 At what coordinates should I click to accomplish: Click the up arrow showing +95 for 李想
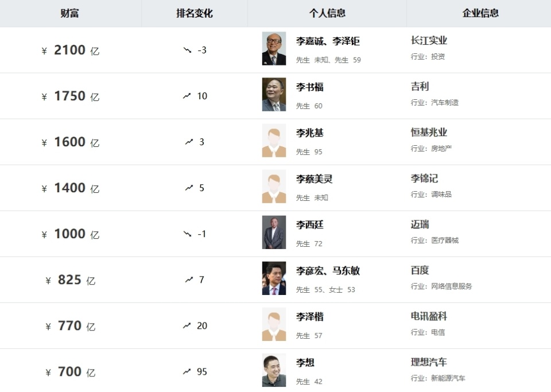coord(188,371)
